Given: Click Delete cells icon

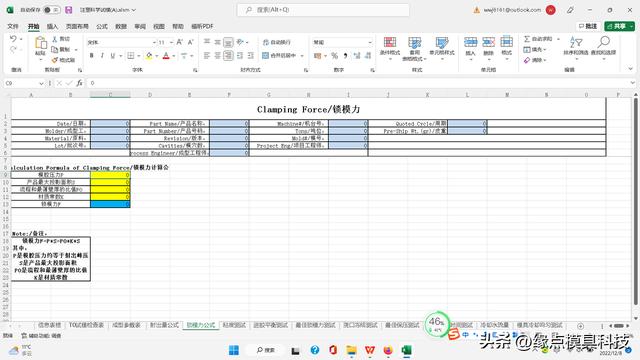Looking at the screenshot, I should tap(488, 42).
